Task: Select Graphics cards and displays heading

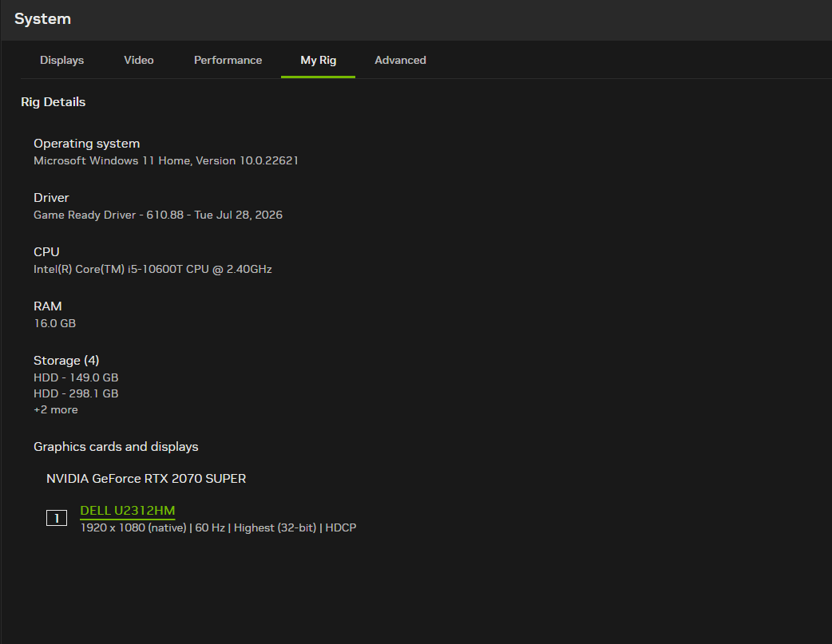Action: (x=117, y=447)
